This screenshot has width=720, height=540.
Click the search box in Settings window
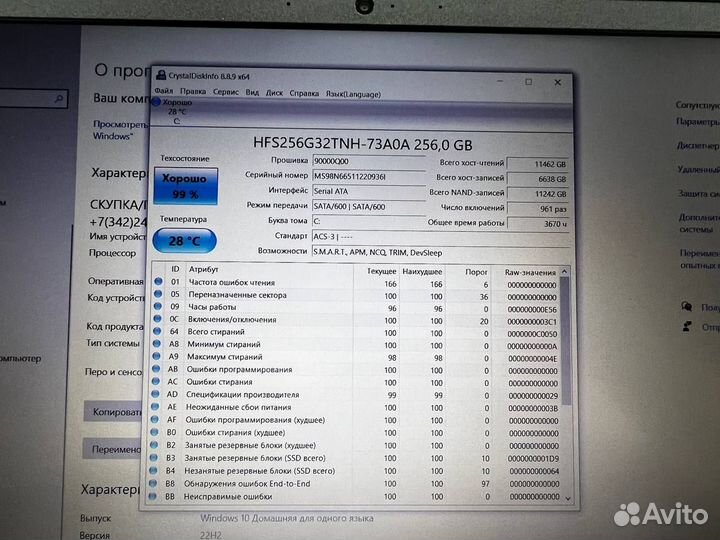pyautogui.click(x=34, y=98)
